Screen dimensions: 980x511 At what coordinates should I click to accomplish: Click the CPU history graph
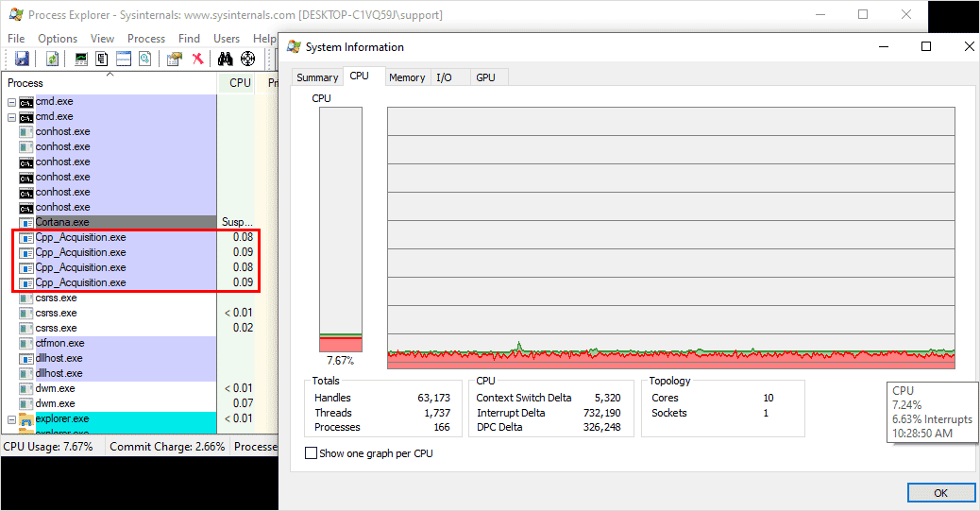tap(671, 238)
